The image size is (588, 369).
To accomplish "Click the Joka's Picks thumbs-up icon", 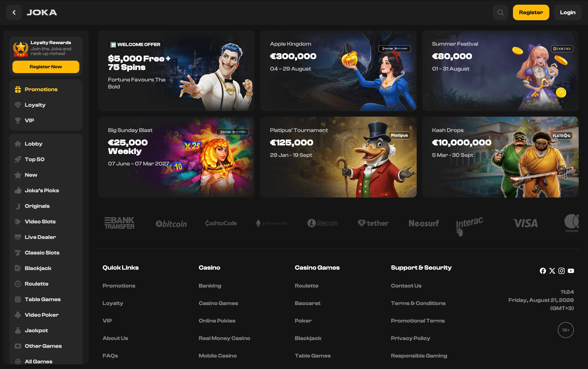I will (18, 190).
